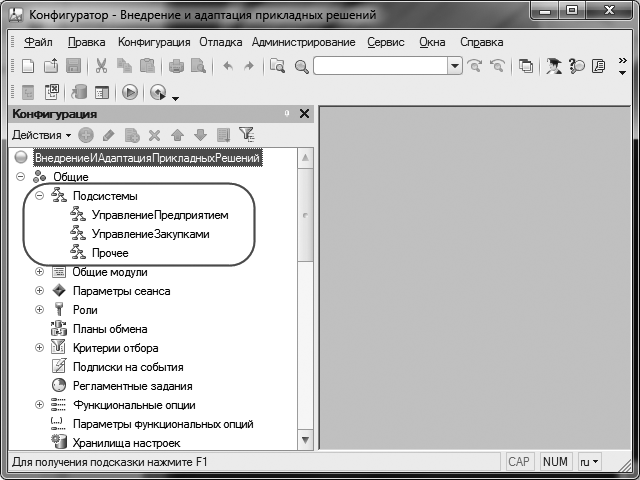The height and width of the screenshot is (480, 640).
Task: Click the Save floppy disk icon
Action: [73, 66]
